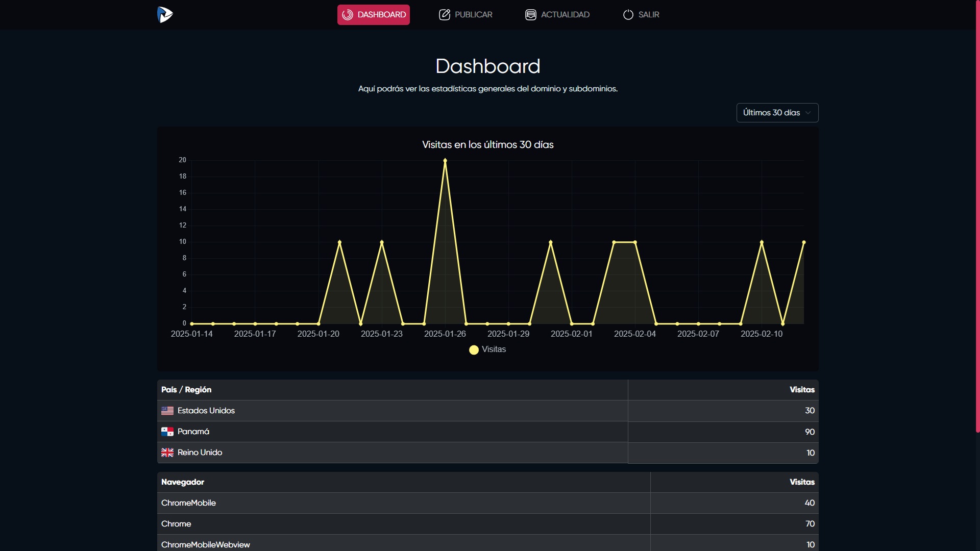The image size is (980, 551).
Task: Click the United States flag icon
Action: 167,411
